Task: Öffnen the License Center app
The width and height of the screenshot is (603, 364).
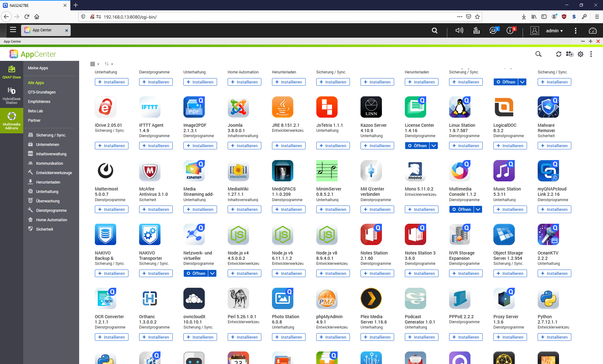Action: [x=417, y=146]
